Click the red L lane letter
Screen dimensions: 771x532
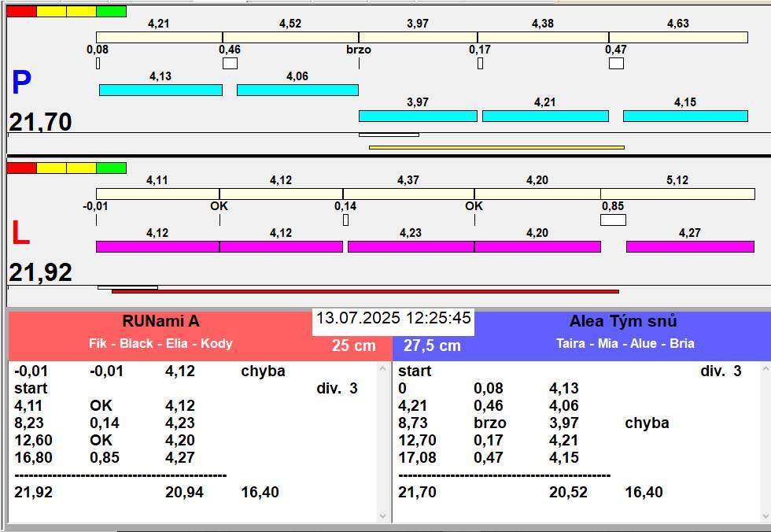point(21,233)
